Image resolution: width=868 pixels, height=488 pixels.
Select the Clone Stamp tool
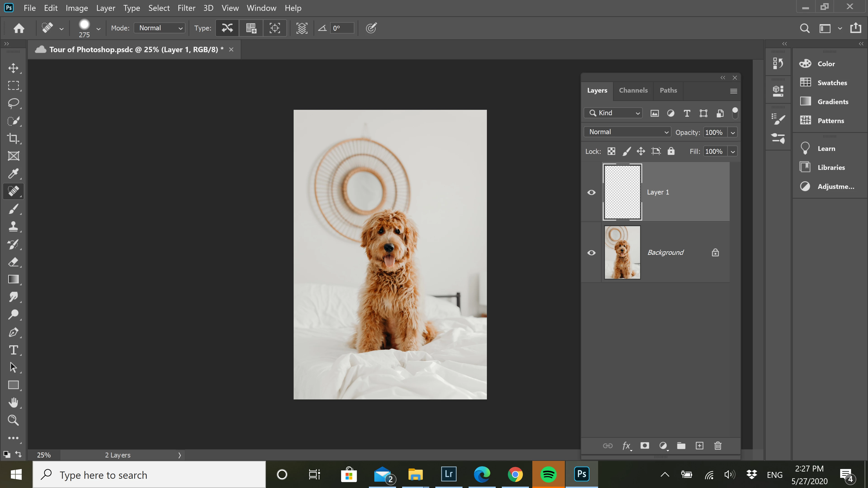14,226
